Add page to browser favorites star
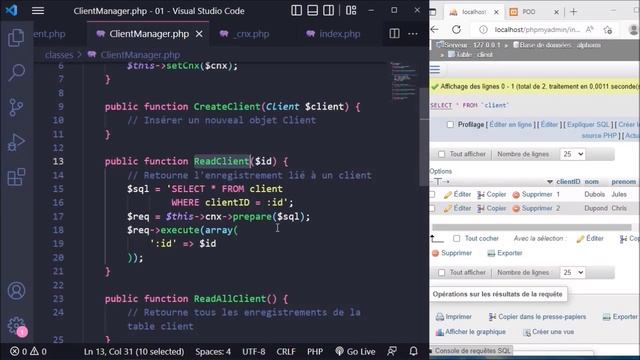Image resolution: width=640 pixels, height=360 pixels. tap(608, 29)
